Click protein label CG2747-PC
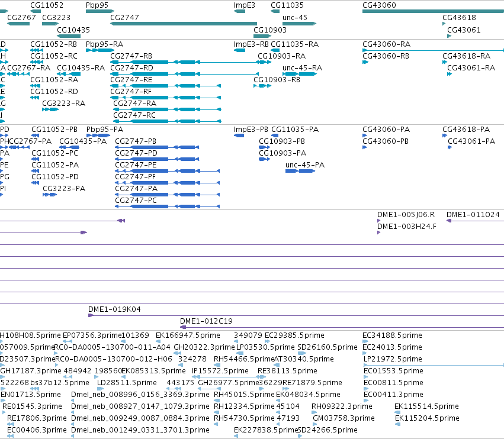This screenshot has height=439, width=504. 136,200
